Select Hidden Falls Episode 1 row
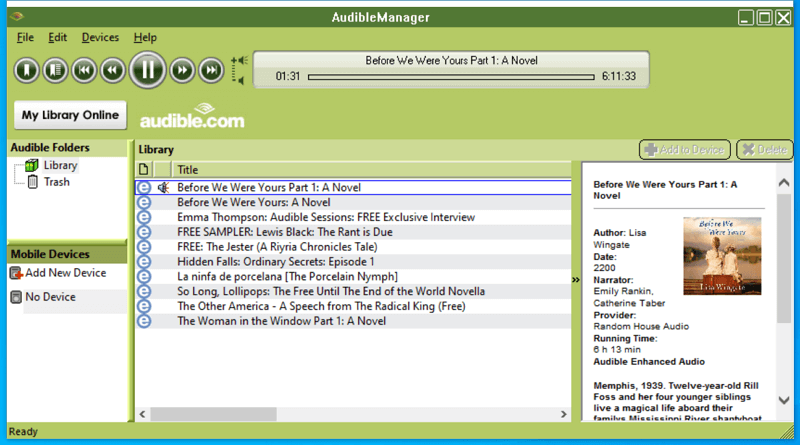The width and height of the screenshot is (800, 445). pos(353,261)
